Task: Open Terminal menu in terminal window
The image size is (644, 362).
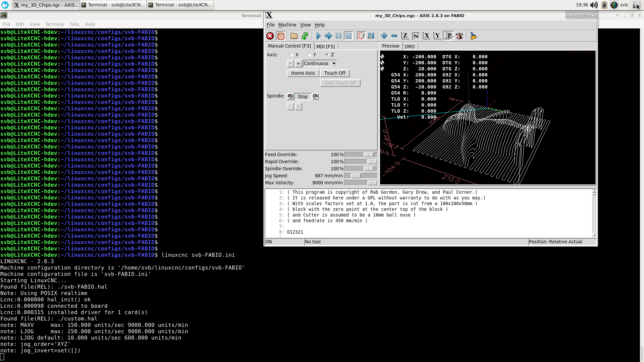Action: 55,24
